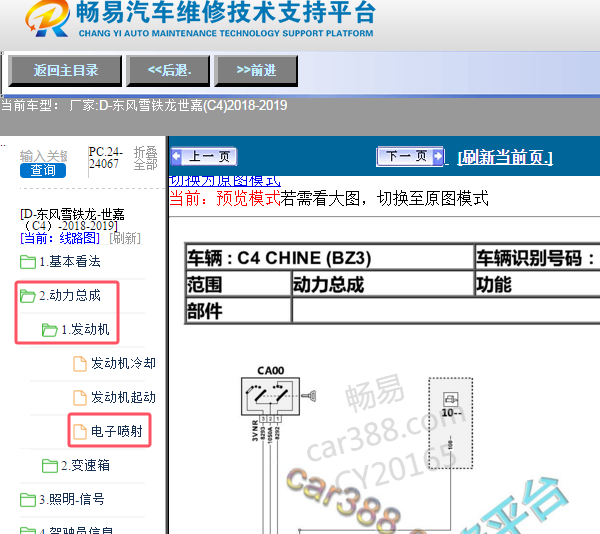Click the dashed 10-- component box in diagram
Image resolution: width=600 pixels, height=534 pixels.
click(x=450, y=423)
